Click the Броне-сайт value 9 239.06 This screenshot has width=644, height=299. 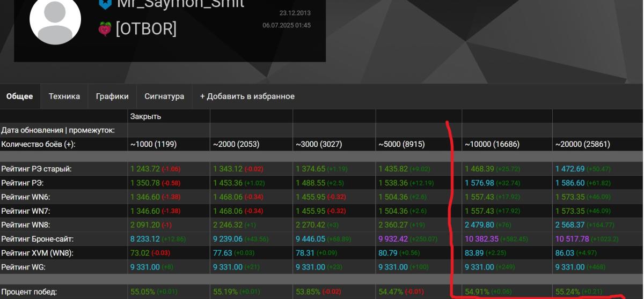(x=229, y=238)
